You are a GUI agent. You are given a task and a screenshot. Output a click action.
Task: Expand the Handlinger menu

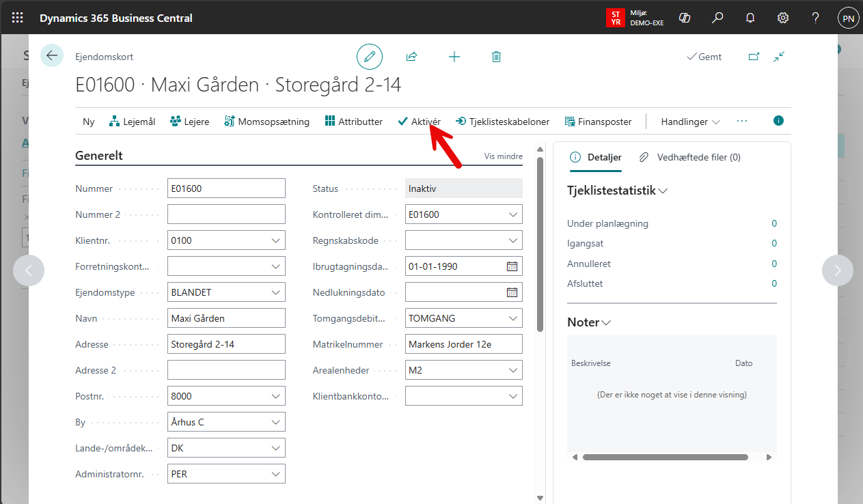click(x=690, y=122)
